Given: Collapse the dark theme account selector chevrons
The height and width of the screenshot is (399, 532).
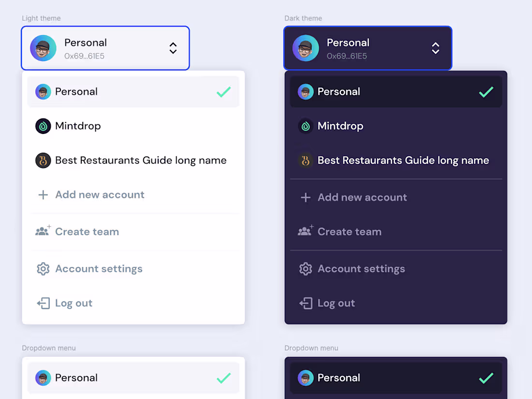Looking at the screenshot, I should pyautogui.click(x=436, y=48).
